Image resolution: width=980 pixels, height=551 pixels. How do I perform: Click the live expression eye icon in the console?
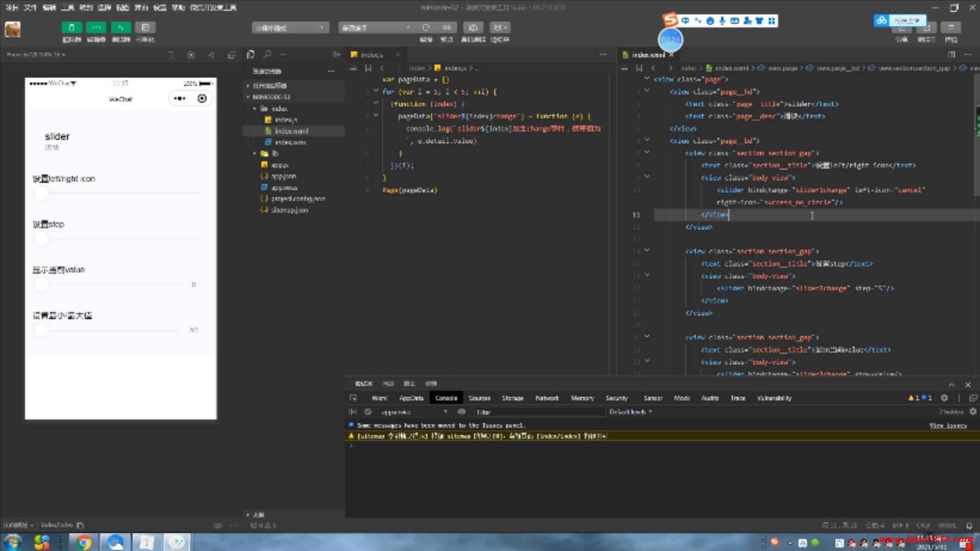(x=462, y=412)
